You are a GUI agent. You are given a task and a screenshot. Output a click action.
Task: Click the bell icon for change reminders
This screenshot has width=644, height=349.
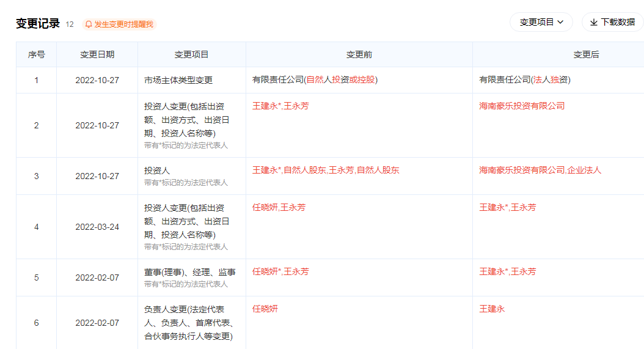(x=89, y=24)
